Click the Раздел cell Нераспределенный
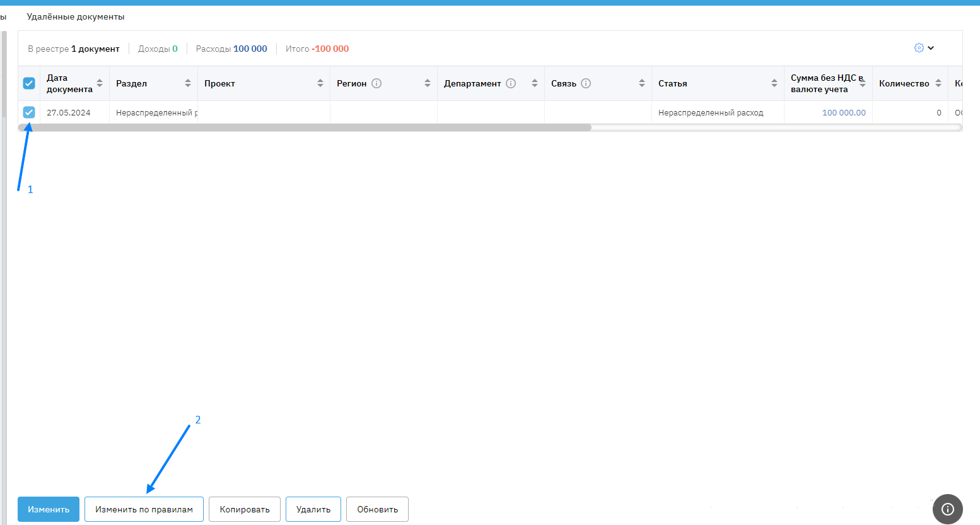The width and height of the screenshot is (980, 525). 153,112
